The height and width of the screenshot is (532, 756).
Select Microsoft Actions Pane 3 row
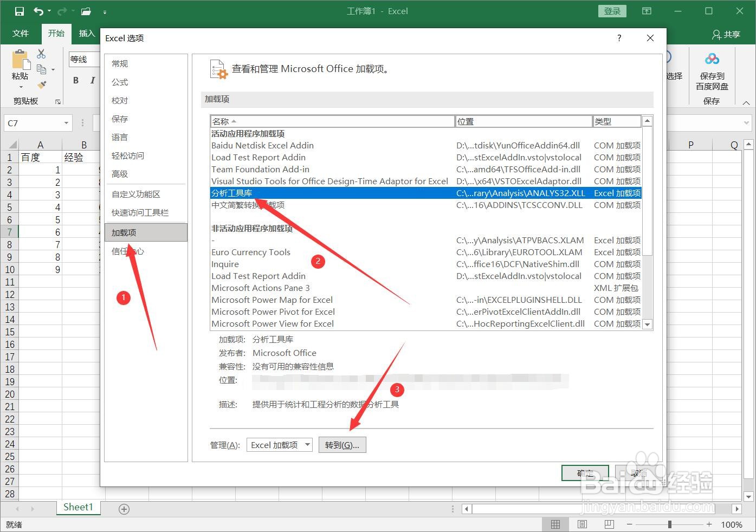tap(426, 288)
